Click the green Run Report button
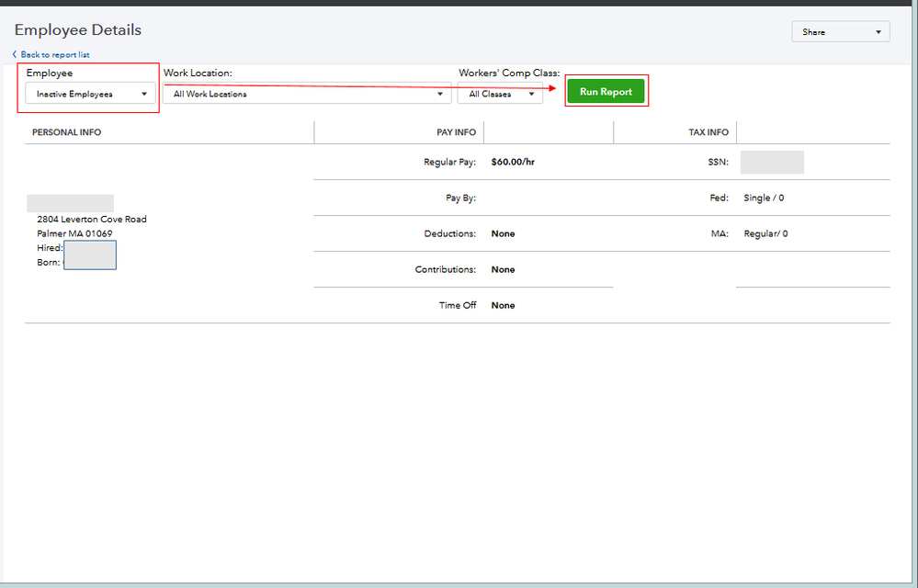 tap(606, 91)
